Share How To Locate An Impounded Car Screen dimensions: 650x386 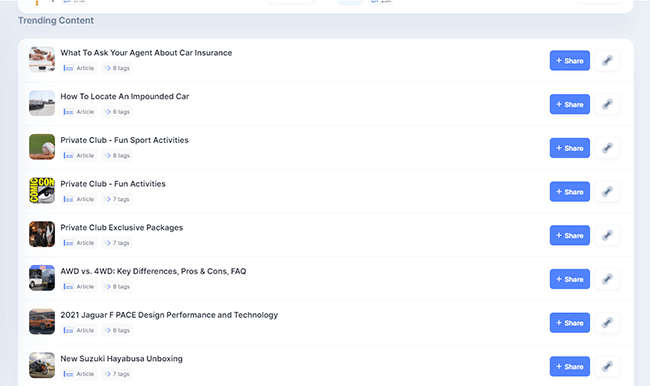tap(570, 104)
